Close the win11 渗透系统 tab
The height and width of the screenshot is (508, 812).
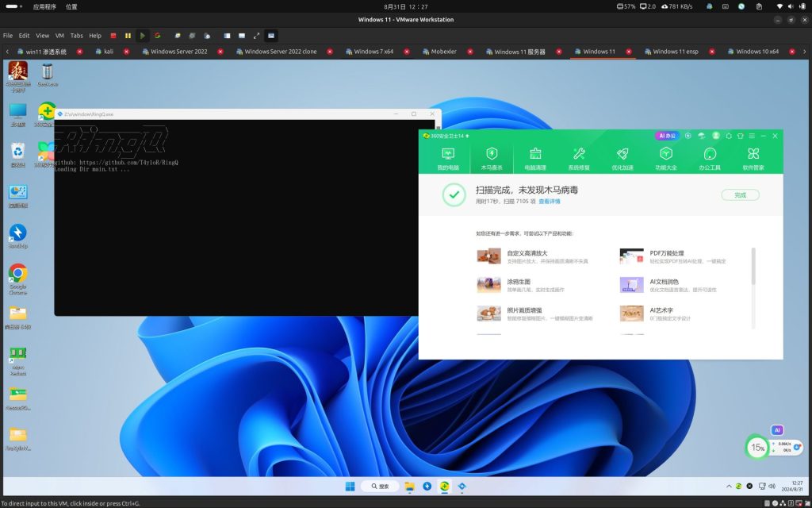(x=79, y=52)
